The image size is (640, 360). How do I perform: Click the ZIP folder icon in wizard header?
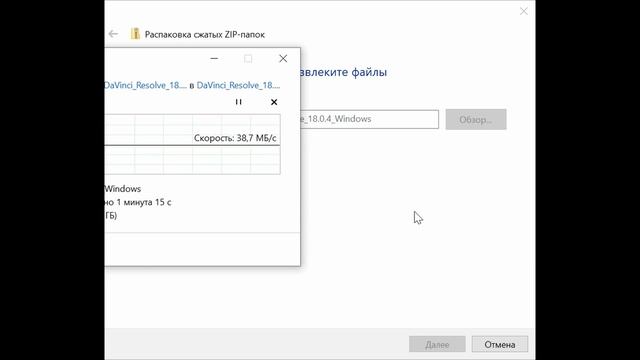click(135, 34)
